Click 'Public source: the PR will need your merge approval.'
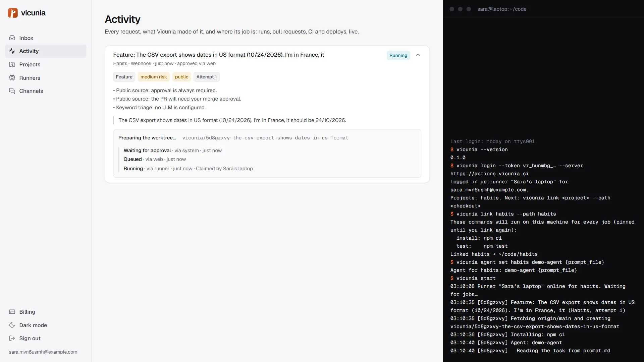Image resolution: width=644 pixels, height=362 pixels. point(177,99)
